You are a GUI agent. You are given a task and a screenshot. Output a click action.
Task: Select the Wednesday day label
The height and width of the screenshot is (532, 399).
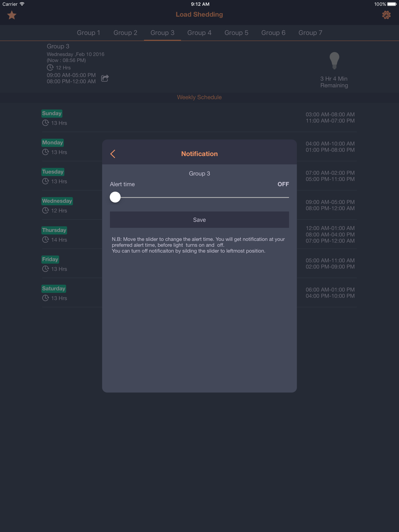pos(57,201)
